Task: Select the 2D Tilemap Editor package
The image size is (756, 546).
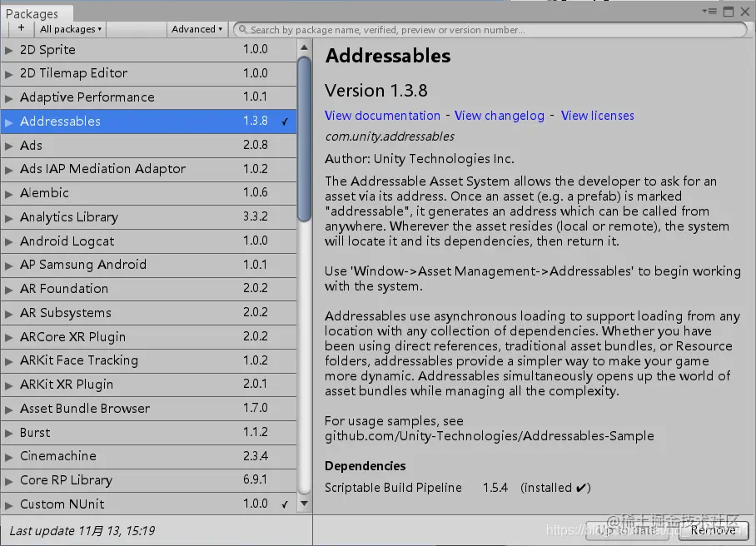Action: 148,73
